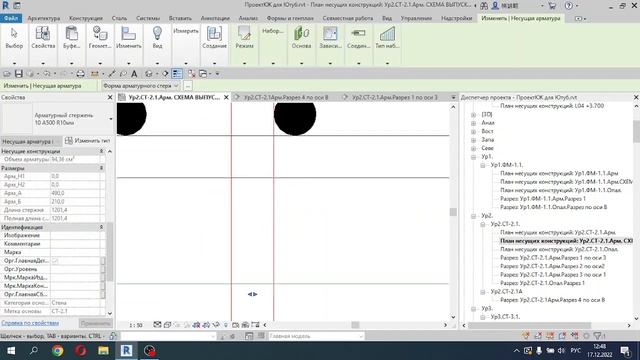Click the project browser horizontal scrollbar

click(x=529, y=325)
